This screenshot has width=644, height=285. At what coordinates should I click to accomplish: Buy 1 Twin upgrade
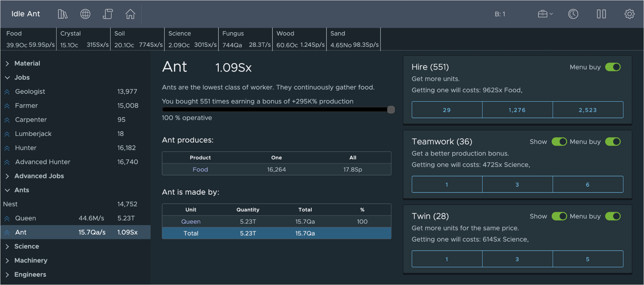tap(447, 259)
